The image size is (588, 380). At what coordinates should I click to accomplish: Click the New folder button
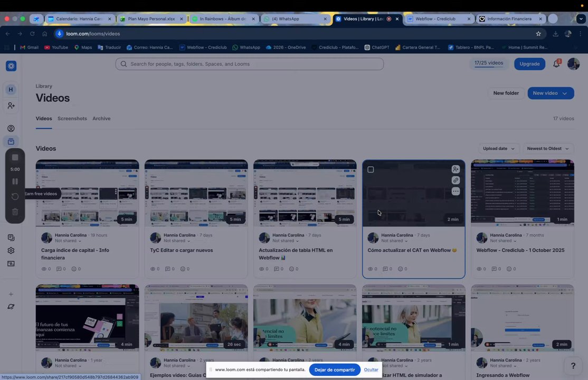coord(506,93)
